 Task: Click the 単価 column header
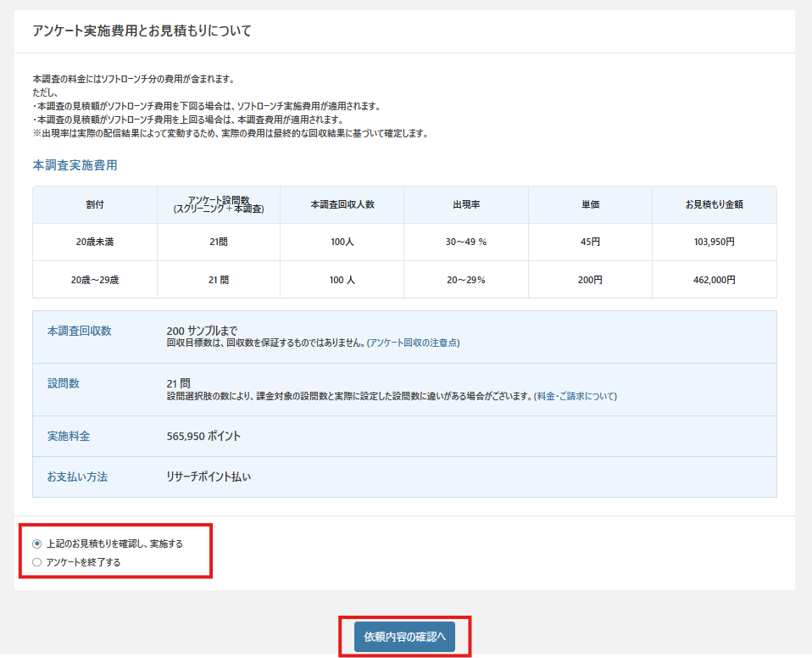(x=590, y=205)
